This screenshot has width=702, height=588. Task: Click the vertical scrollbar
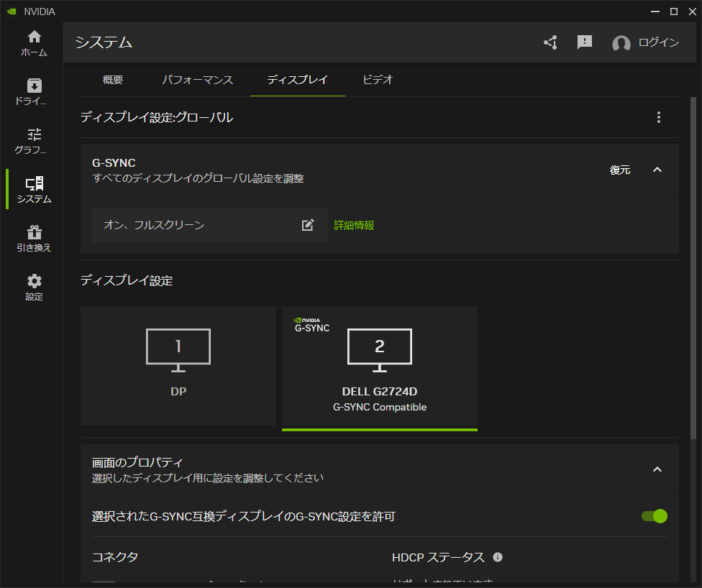coord(693,269)
